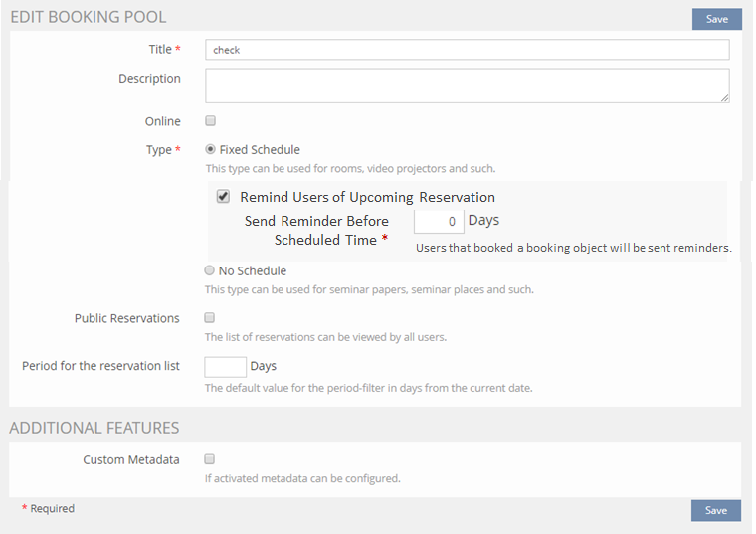
Task: Click the 'Period for the reservation list' label
Action: click(x=100, y=366)
